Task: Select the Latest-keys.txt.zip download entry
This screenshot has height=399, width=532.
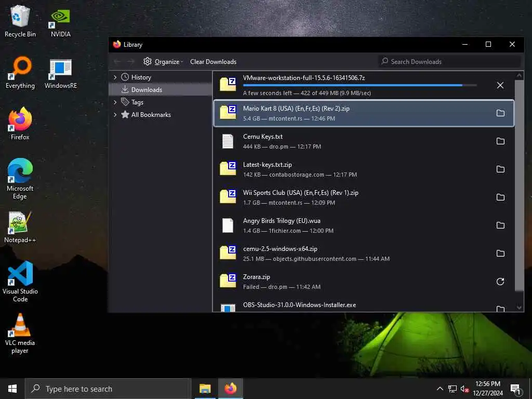Action: [x=364, y=169]
